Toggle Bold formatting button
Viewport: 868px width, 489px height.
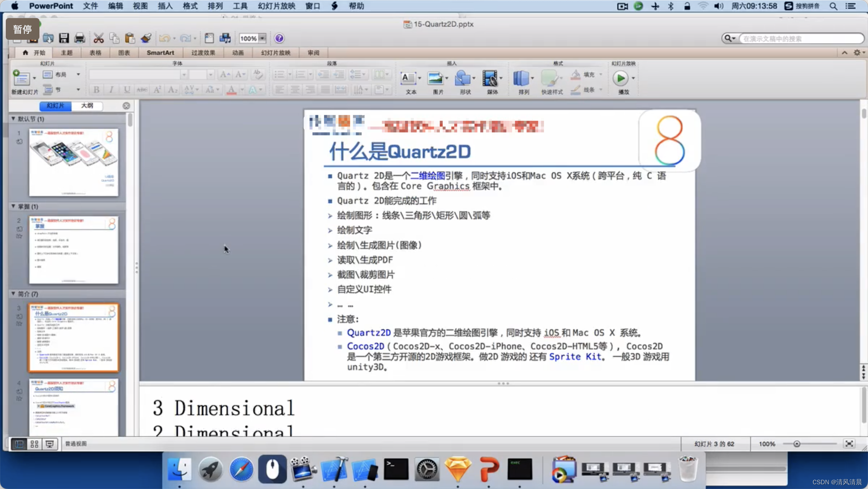click(97, 89)
